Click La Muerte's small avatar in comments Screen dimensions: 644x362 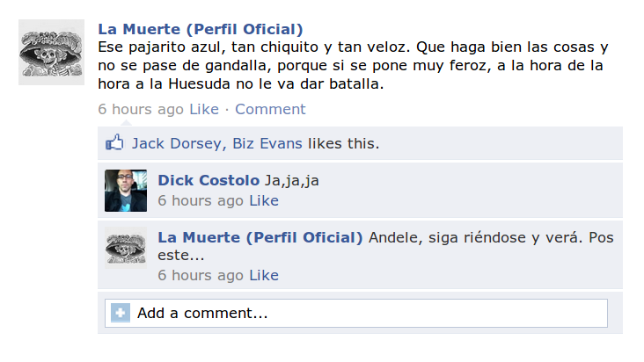[x=126, y=248]
